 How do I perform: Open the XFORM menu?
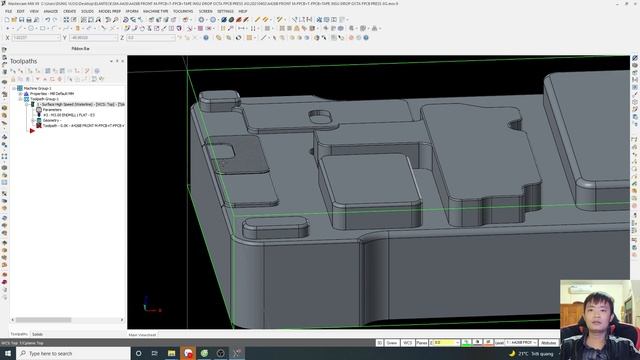(132, 11)
